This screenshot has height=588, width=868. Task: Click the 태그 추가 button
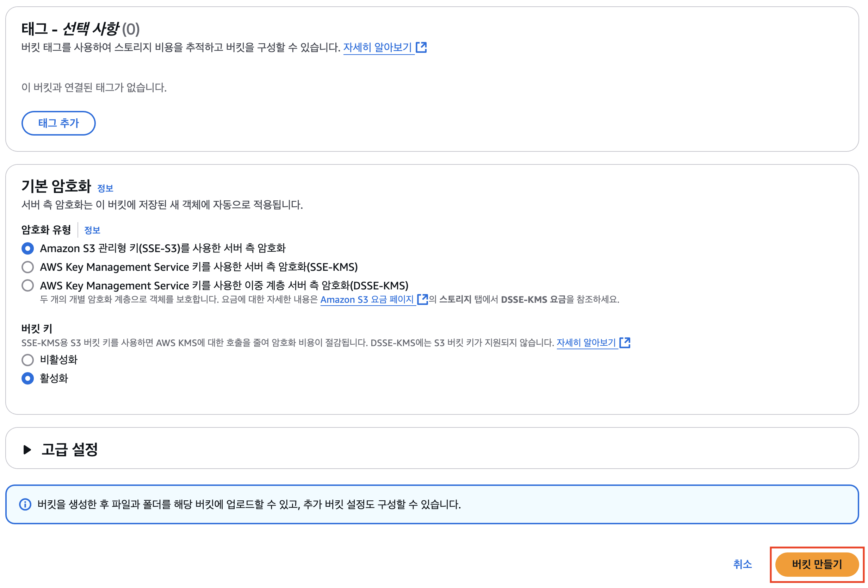(58, 123)
